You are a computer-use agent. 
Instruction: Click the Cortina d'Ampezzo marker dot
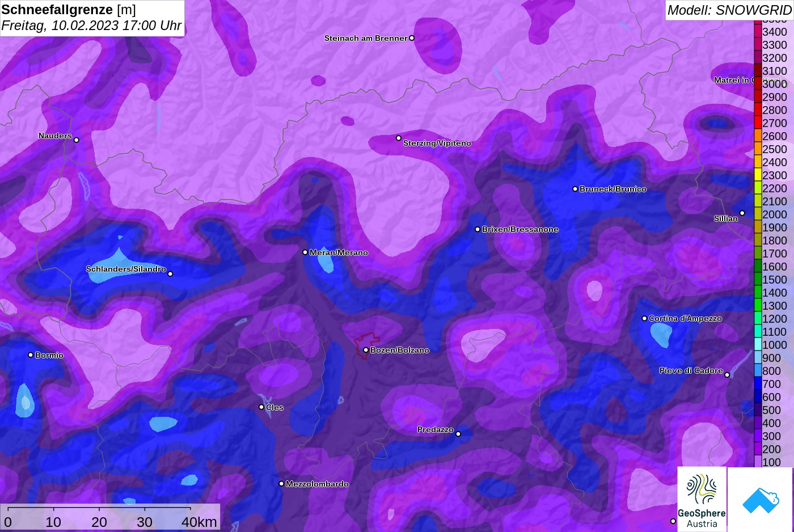click(x=644, y=318)
